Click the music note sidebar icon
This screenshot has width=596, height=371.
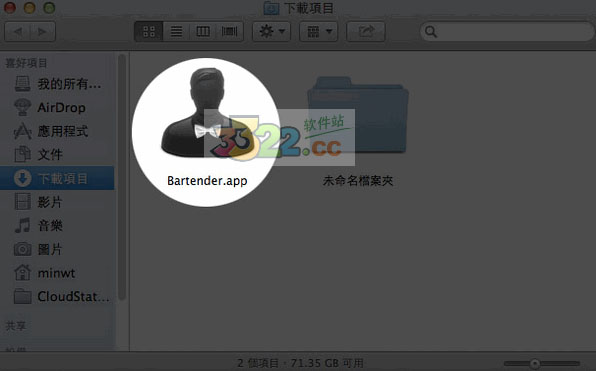[x=22, y=225]
